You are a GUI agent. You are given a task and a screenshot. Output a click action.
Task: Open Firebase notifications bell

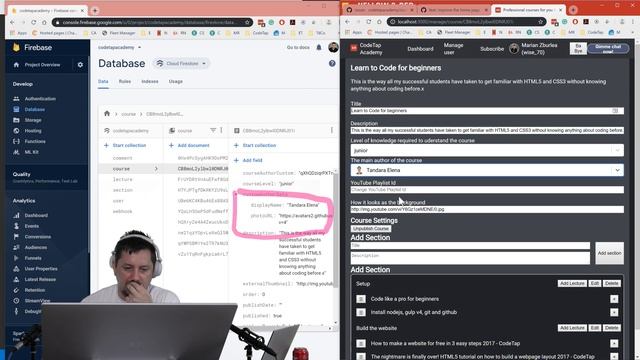click(x=319, y=47)
